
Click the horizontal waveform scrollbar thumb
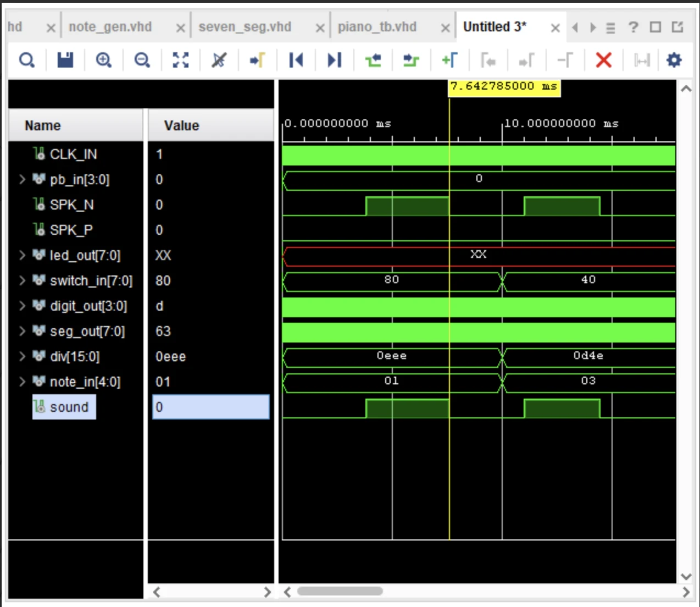coord(340,591)
